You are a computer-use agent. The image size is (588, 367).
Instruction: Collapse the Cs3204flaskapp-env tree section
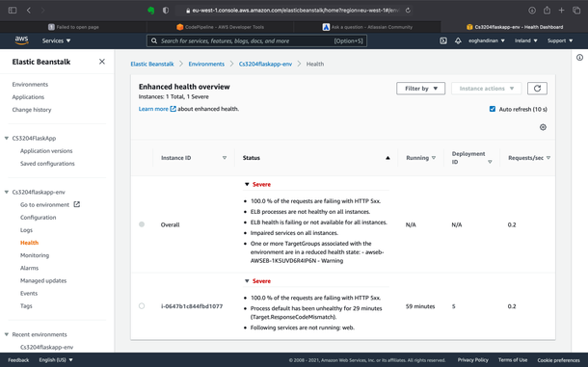click(x=7, y=192)
